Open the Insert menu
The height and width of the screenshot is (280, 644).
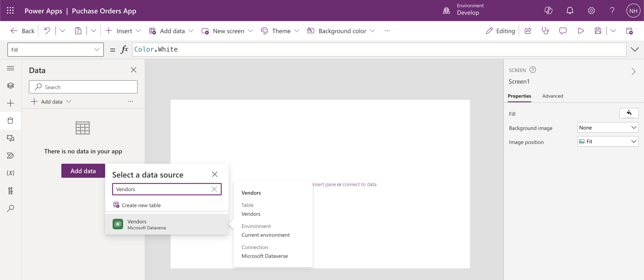click(x=123, y=31)
